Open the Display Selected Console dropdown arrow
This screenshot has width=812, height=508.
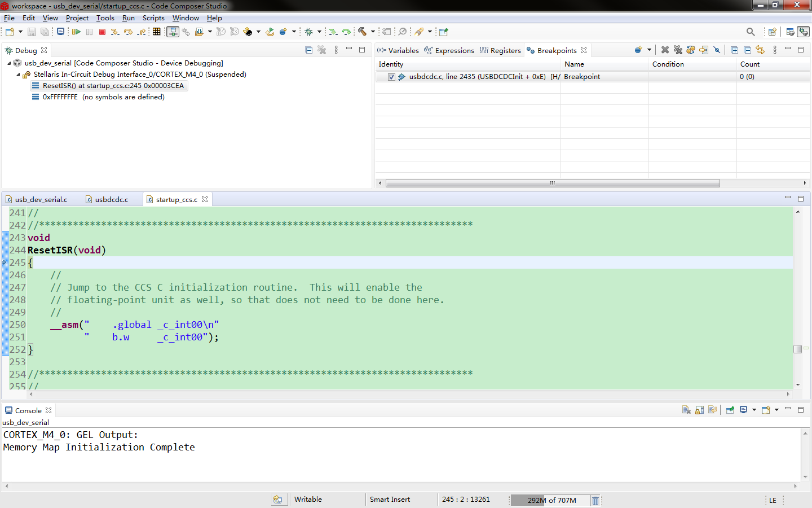(x=754, y=410)
